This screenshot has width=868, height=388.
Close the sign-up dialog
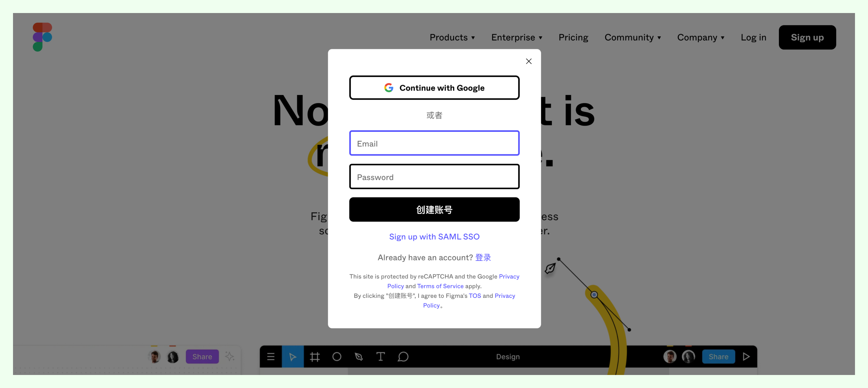pyautogui.click(x=529, y=62)
